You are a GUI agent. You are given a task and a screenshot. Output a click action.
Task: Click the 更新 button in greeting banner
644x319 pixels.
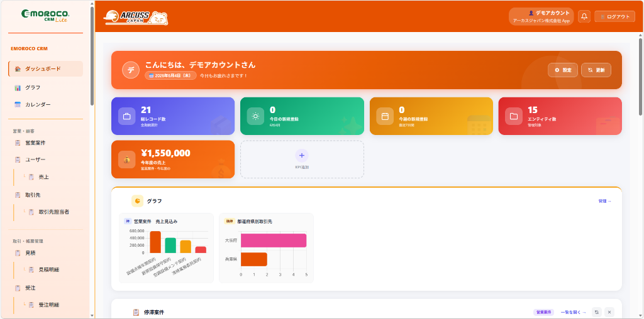[x=596, y=70]
